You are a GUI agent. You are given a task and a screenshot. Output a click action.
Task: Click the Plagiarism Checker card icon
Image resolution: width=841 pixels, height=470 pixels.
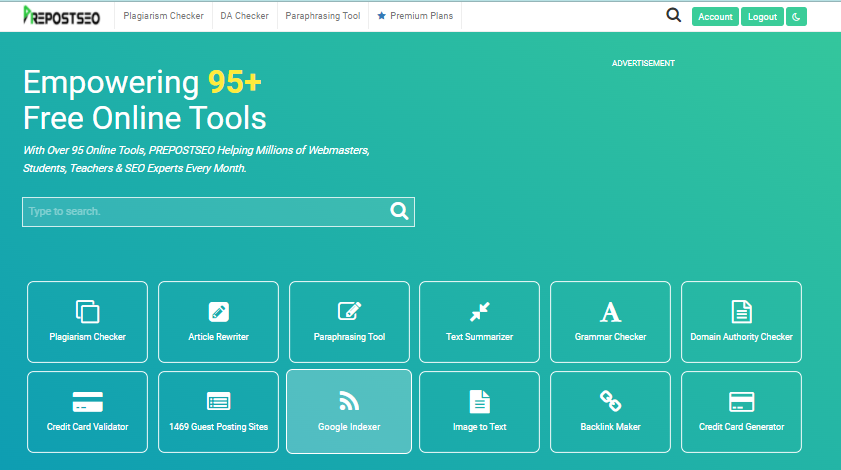(87, 312)
